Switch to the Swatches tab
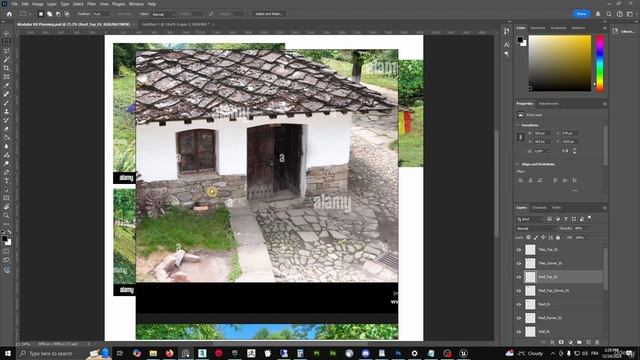 click(x=538, y=28)
